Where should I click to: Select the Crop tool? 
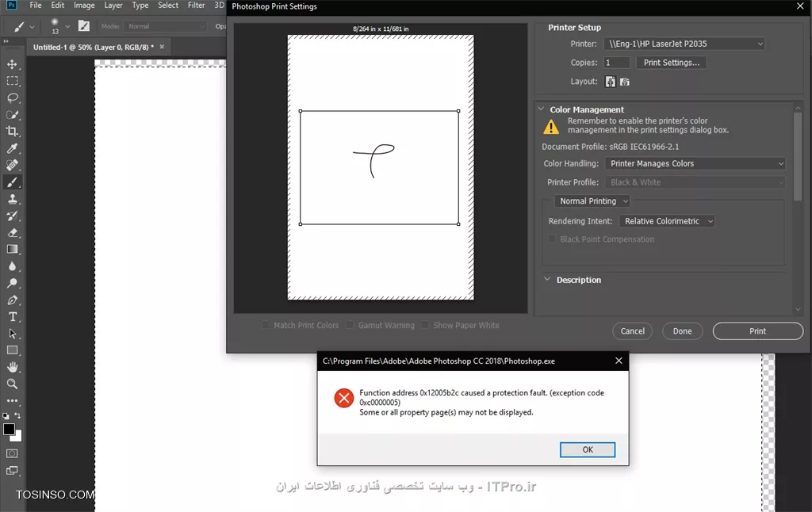(x=12, y=132)
